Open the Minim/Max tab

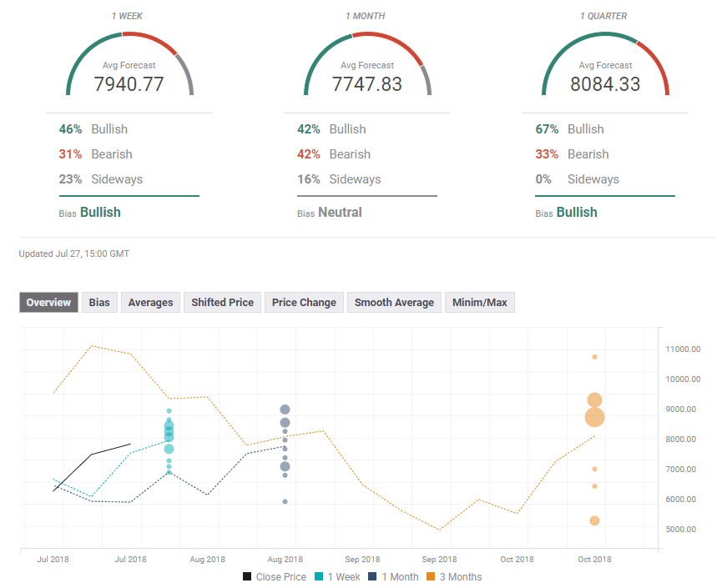coord(479,303)
